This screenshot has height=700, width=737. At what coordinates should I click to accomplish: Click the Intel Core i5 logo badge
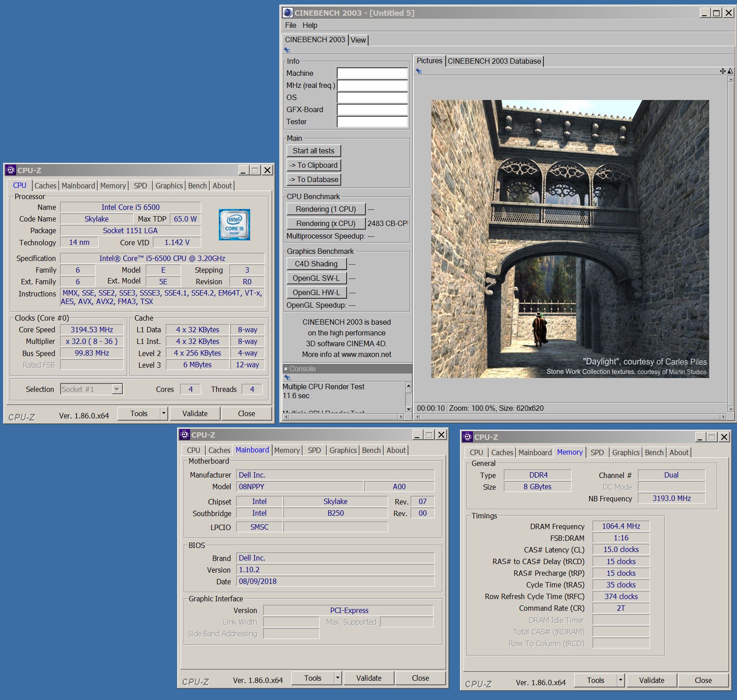pyautogui.click(x=234, y=224)
